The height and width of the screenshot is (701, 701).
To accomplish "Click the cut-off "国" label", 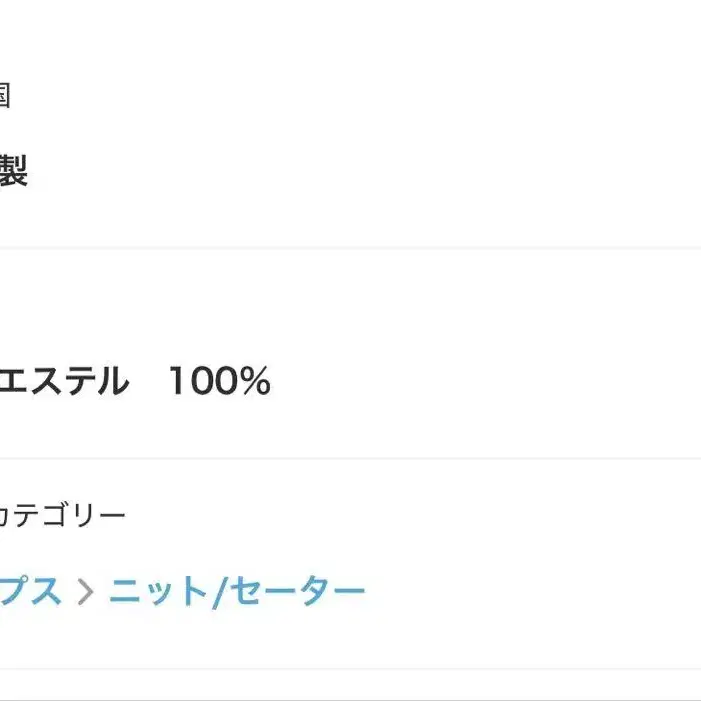I will point(4,96).
